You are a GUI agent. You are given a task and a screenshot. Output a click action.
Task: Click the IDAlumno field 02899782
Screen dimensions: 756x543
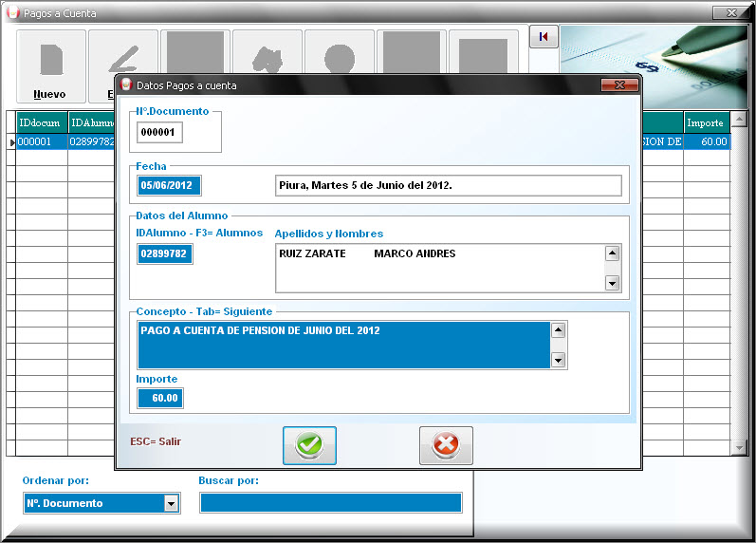pyautogui.click(x=164, y=254)
